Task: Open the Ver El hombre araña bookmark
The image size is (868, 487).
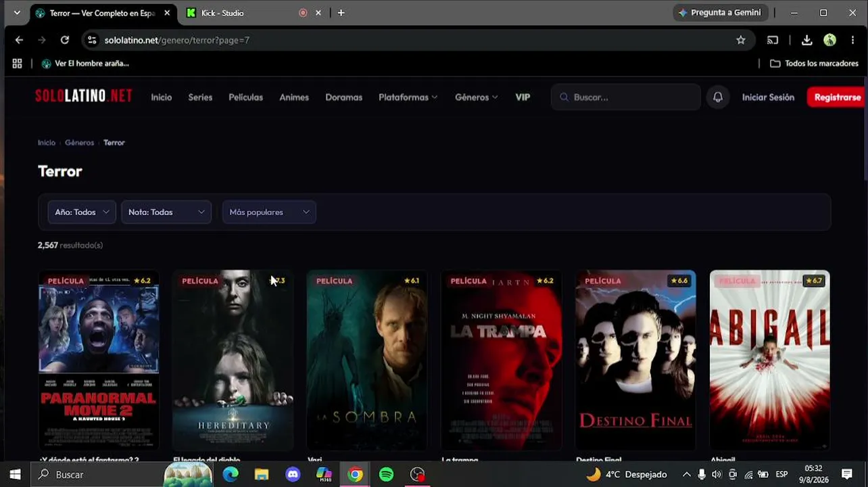Action: (x=85, y=64)
